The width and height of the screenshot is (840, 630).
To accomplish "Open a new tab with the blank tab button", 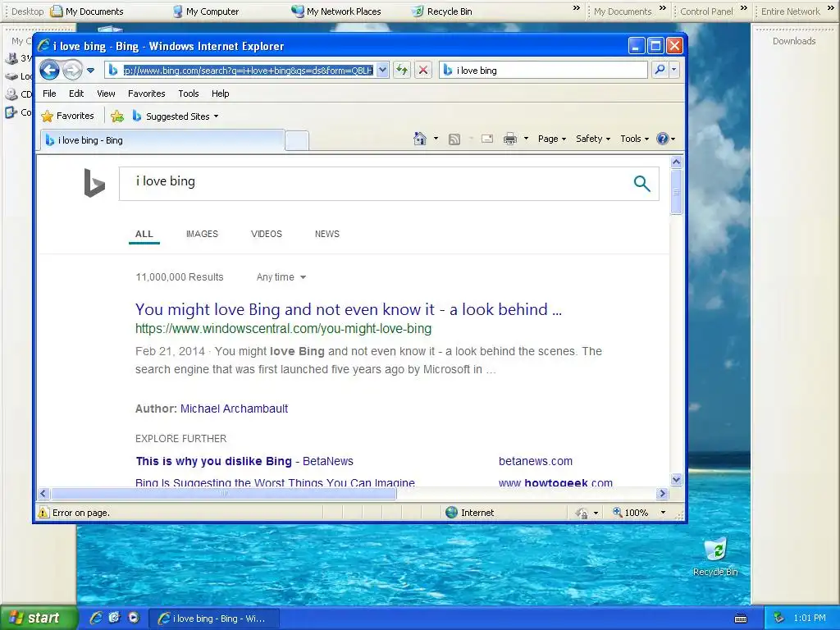I will 296,140.
